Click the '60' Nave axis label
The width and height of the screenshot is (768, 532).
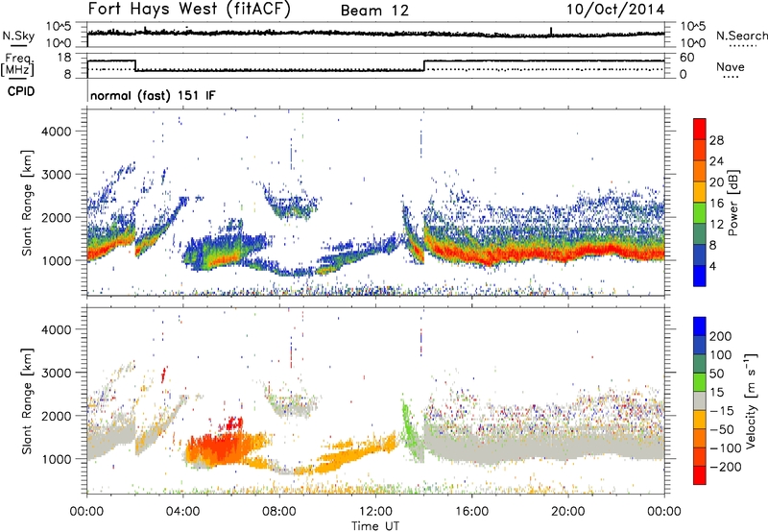click(x=687, y=58)
